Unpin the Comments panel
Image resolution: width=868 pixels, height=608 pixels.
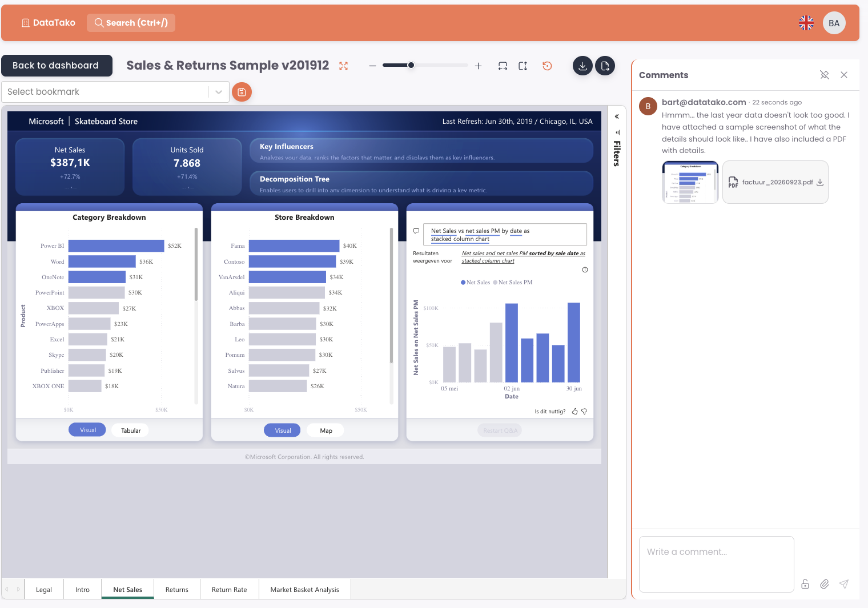[x=825, y=75]
